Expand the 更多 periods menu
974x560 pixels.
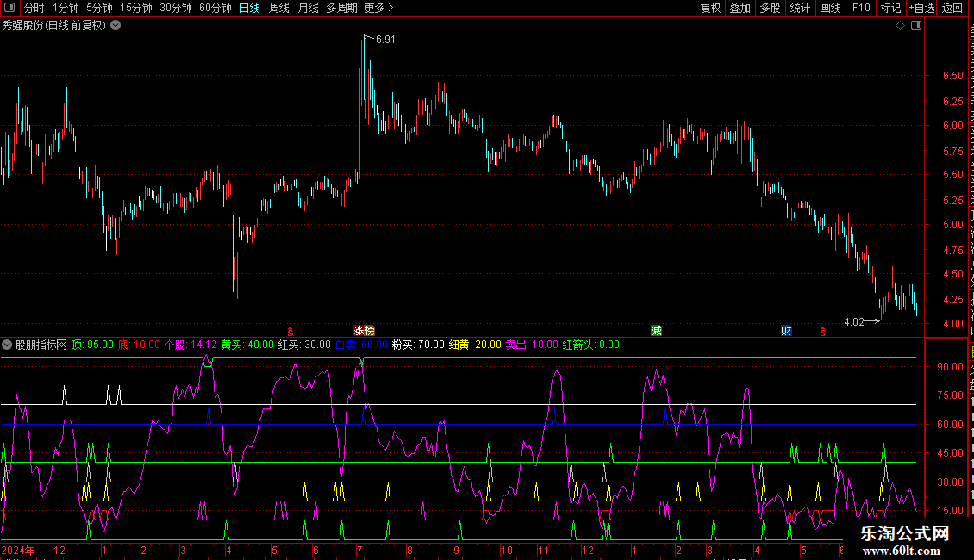(378, 8)
